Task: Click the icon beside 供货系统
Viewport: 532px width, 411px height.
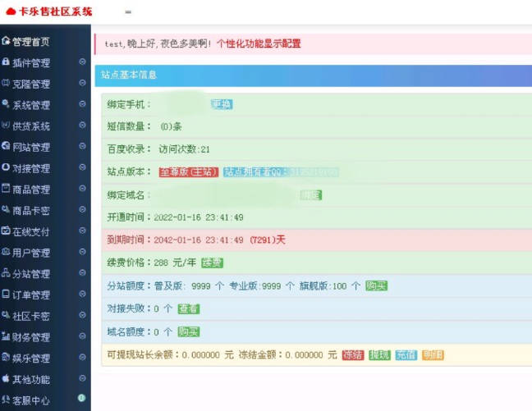Action: coord(6,126)
